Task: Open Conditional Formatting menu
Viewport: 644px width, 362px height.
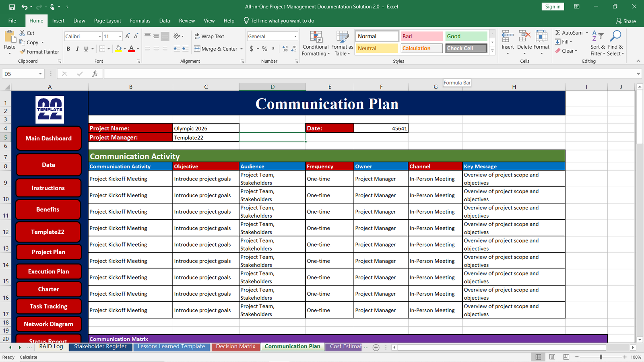Action: click(x=316, y=43)
